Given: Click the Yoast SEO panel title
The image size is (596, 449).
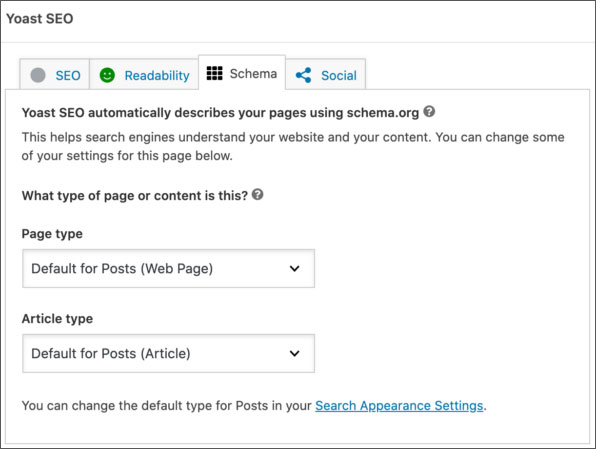Looking at the screenshot, I should [x=40, y=19].
